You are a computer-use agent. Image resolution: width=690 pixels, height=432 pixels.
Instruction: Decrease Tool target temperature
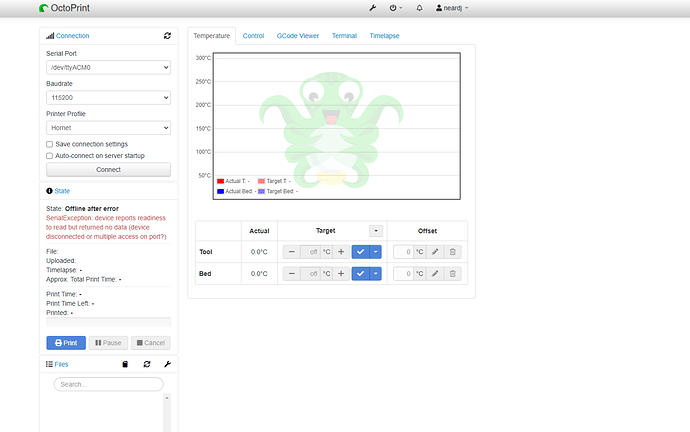[291, 252]
